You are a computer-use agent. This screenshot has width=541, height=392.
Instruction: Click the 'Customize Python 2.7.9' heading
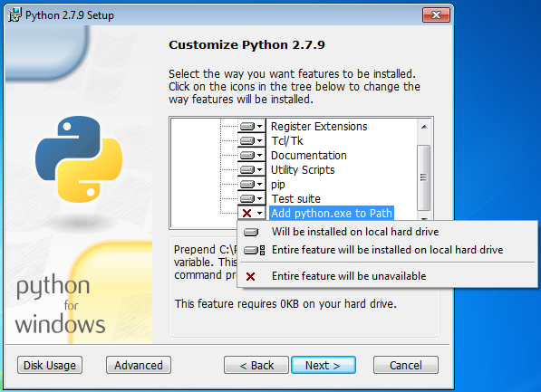click(246, 45)
